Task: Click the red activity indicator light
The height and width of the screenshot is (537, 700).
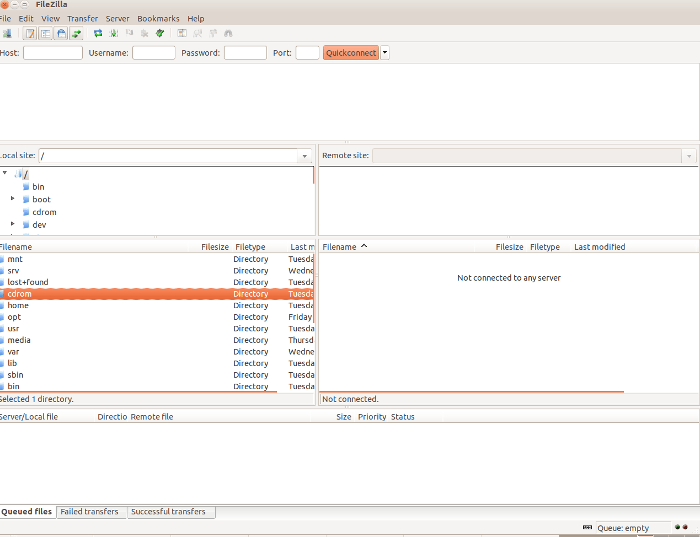Action: pos(685,527)
